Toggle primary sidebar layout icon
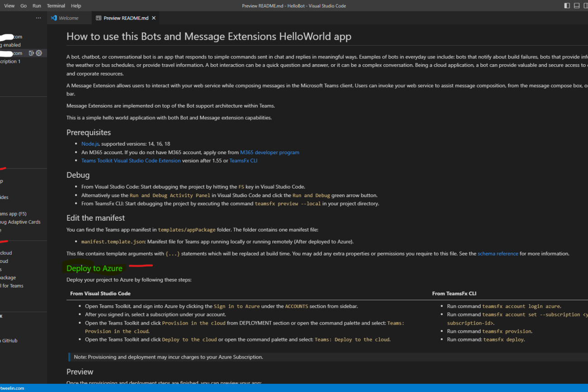This screenshot has width=588, height=392. pyautogui.click(x=567, y=6)
